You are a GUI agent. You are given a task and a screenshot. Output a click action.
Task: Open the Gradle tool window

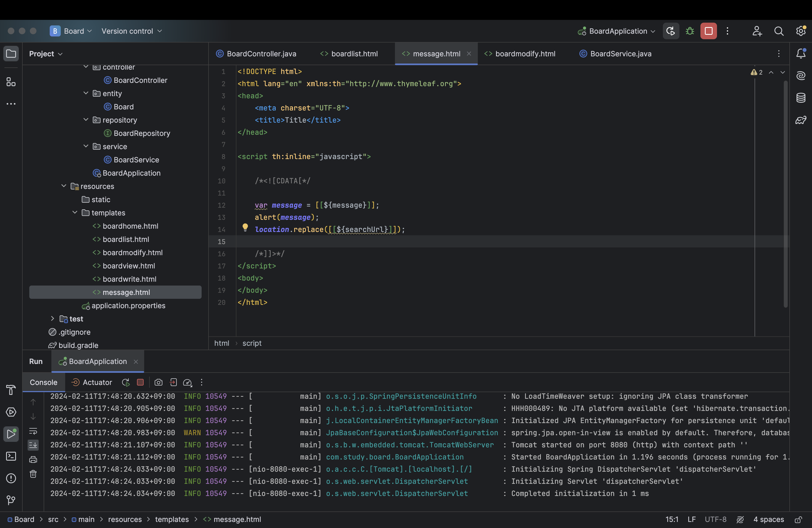point(801,120)
